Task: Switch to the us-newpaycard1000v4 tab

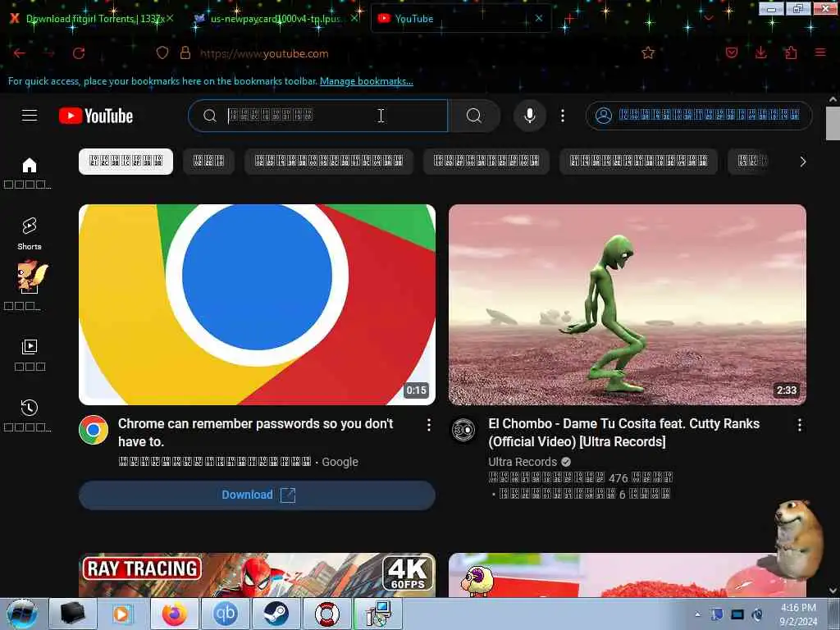Action: click(x=276, y=19)
